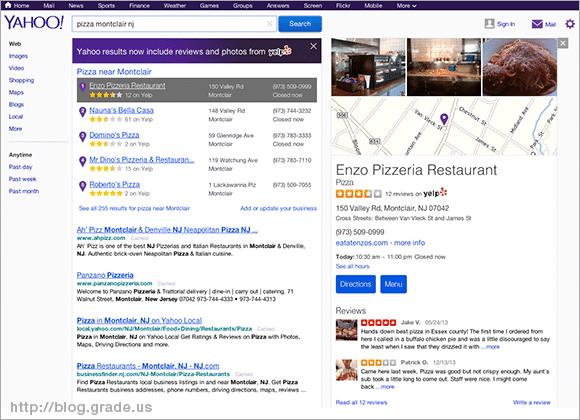Expand See all hours link

coord(353,266)
